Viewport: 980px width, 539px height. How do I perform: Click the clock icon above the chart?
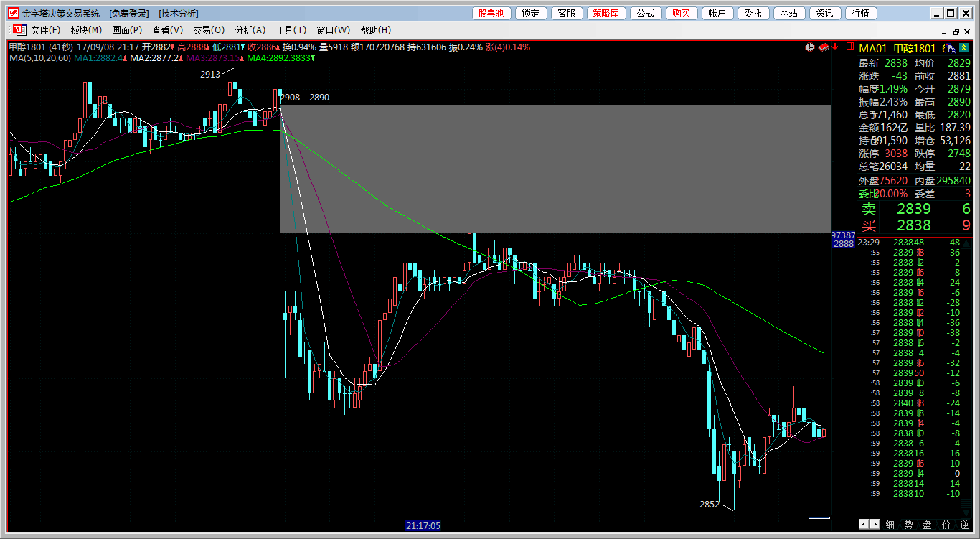click(x=810, y=47)
